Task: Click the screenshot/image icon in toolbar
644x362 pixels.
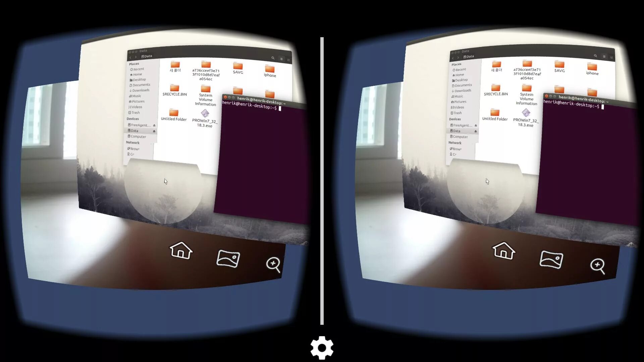Action: coord(228,258)
